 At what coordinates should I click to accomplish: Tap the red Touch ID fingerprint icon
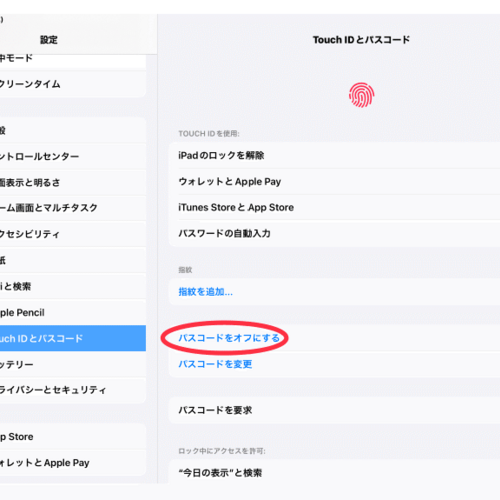[x=361, y=95]
